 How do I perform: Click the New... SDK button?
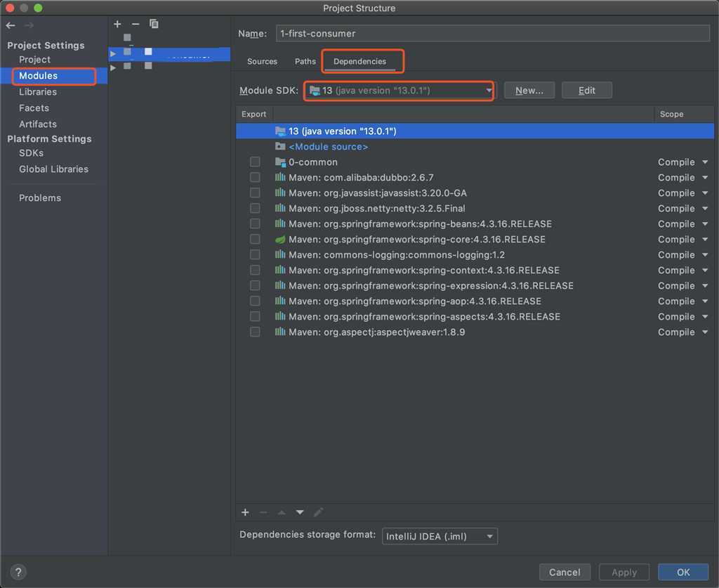(x=529, y=91)
